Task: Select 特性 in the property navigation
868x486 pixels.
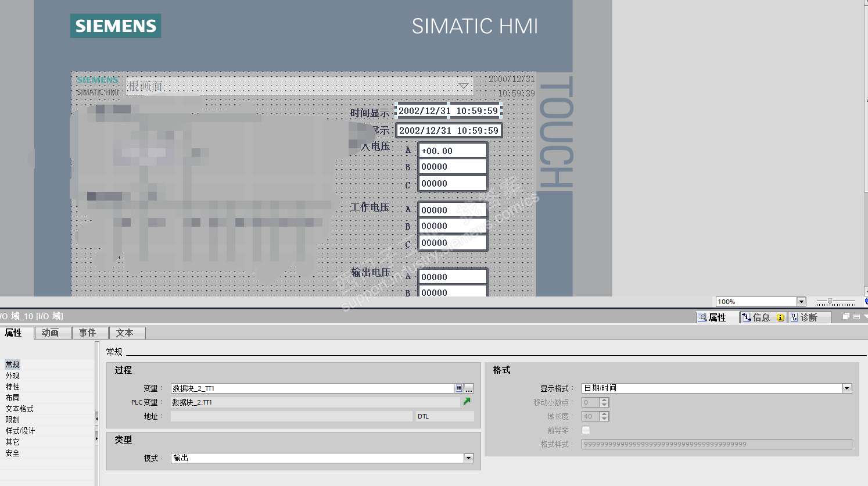Action: (13, 387)
